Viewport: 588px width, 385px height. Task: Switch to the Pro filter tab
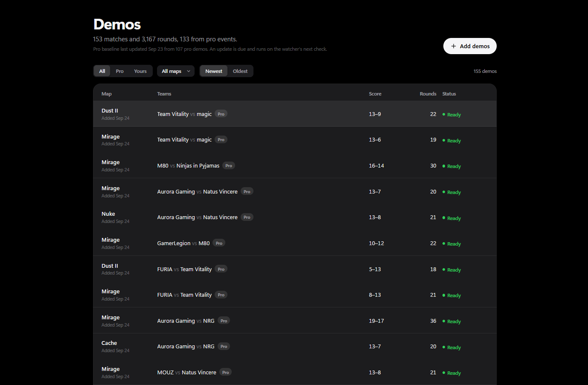pyautogui.click(x=119, y=71)
